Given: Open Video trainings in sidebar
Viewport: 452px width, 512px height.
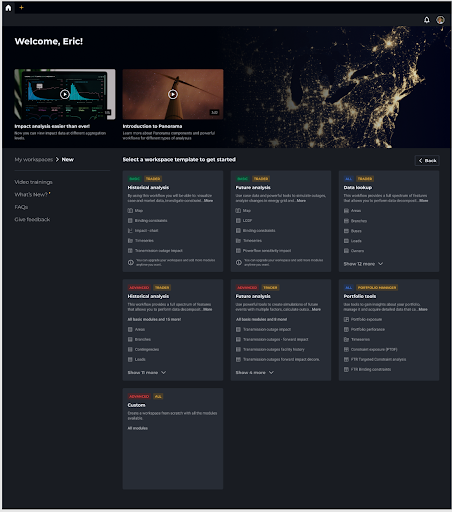Looking at the screenshot, I should point(33,182).
